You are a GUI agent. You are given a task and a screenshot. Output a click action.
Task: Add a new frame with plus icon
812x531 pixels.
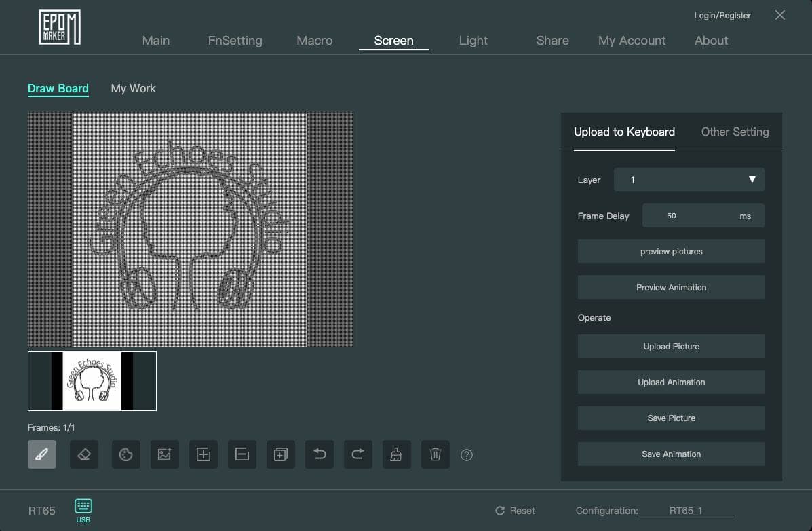[204, 454]
